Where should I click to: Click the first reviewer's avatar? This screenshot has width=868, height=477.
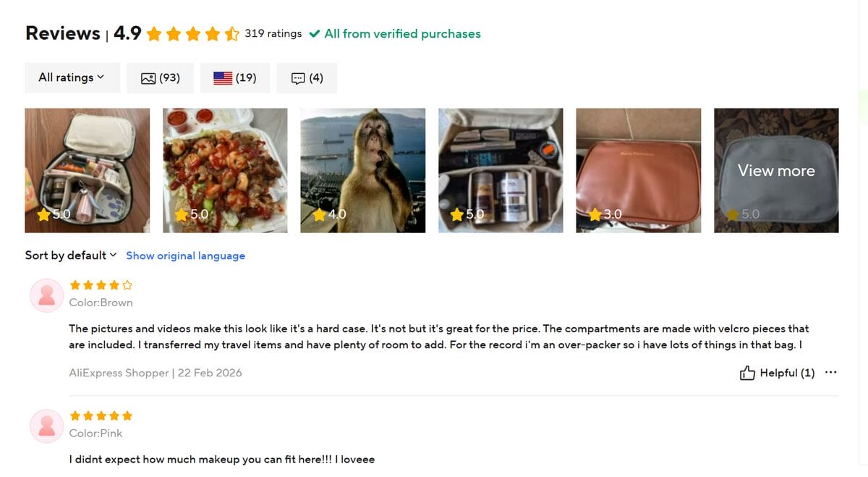pyautogui.click(x=46, y=295)
